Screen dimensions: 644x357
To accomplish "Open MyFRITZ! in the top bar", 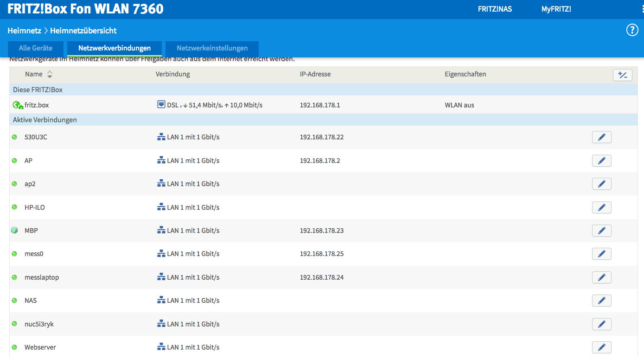I will tap(556, 9).
